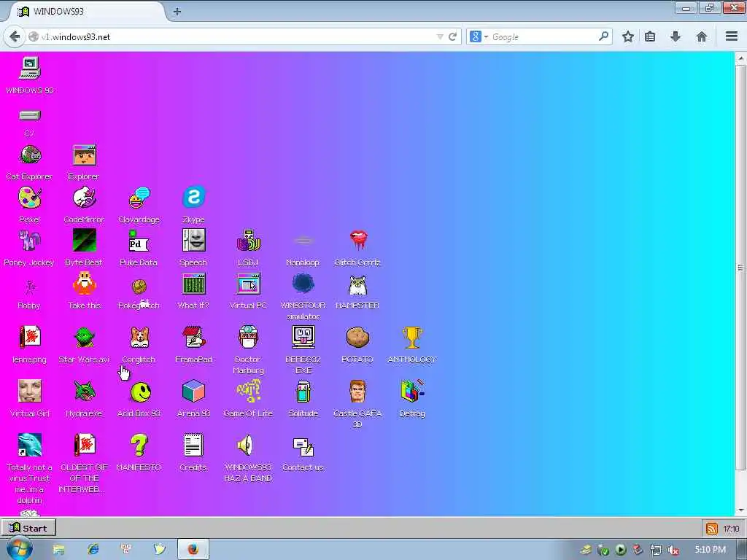This screenshot has height=560, width=747.
Task: Open Virtual PC
Action: pyautogui.click(x=248, y=284)
